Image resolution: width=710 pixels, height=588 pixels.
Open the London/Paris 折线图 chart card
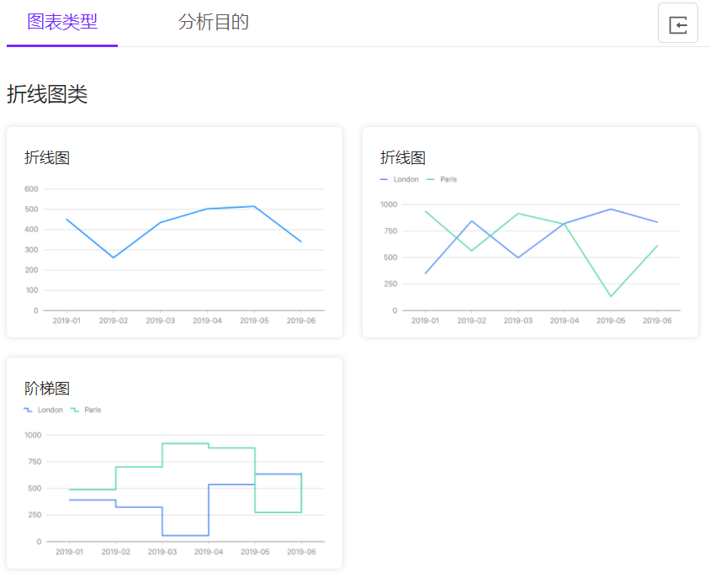click(x=530, y=232)
